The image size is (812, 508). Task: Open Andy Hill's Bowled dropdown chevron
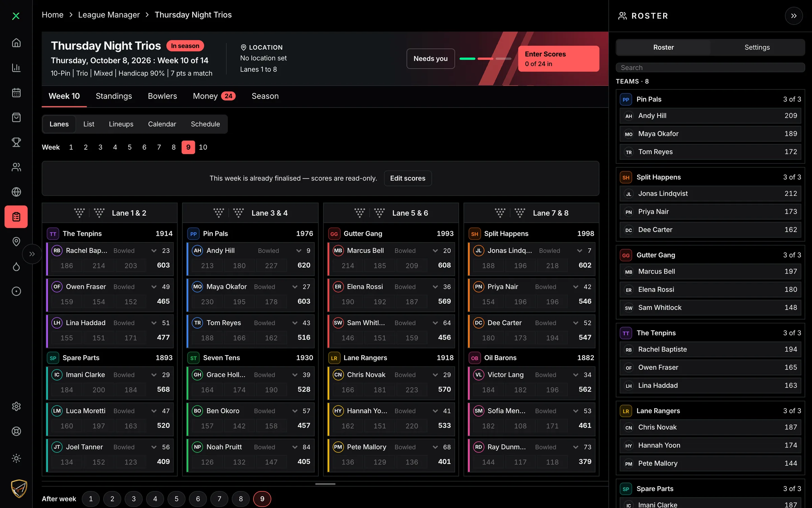tap(299, 251)
